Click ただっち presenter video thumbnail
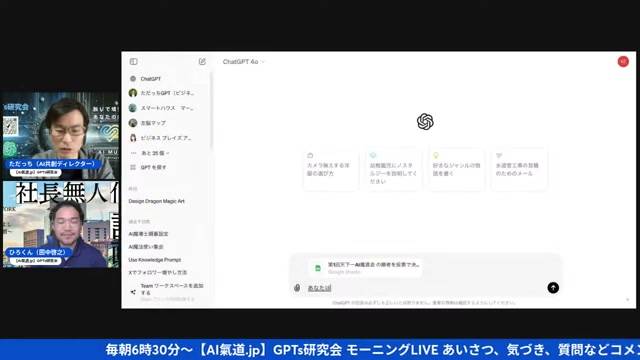Image resolution: width=640 pixels, height=360 pixels. point(61,136)
